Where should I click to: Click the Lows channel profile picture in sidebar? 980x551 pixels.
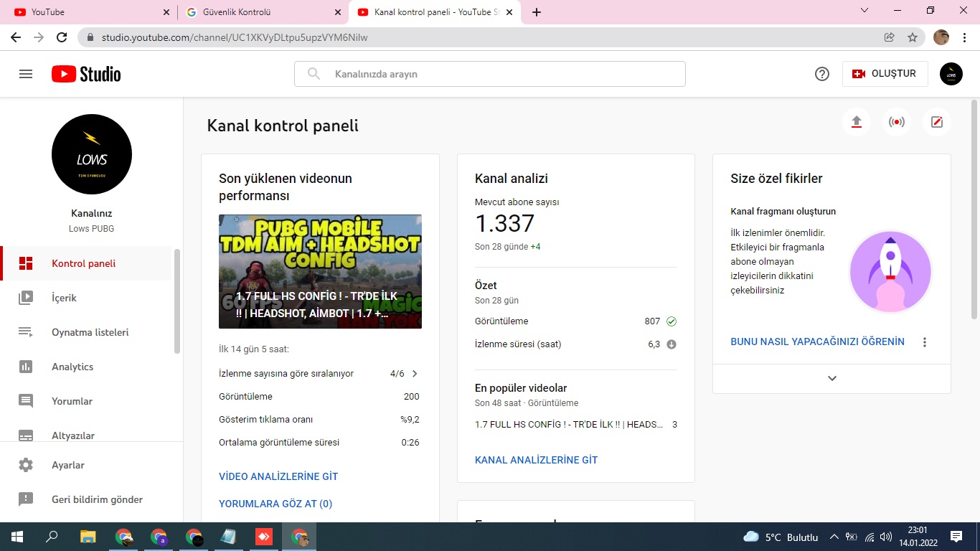[92, 154]
